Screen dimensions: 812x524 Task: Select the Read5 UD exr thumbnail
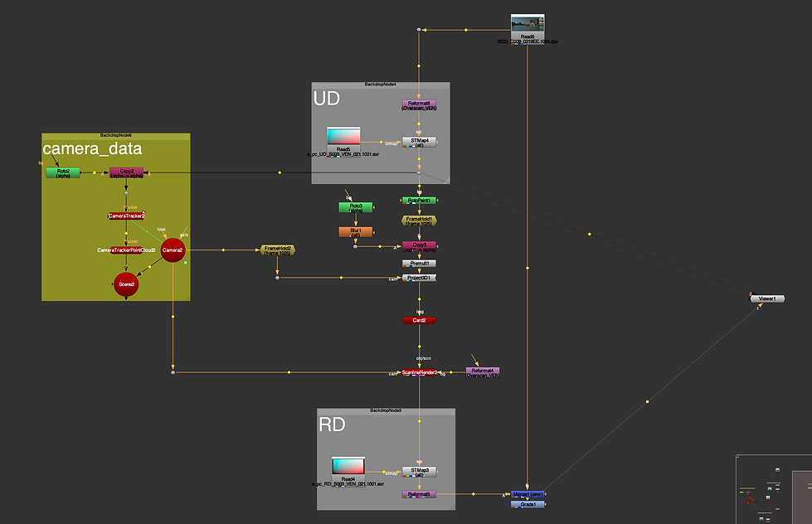coord(343,136)
